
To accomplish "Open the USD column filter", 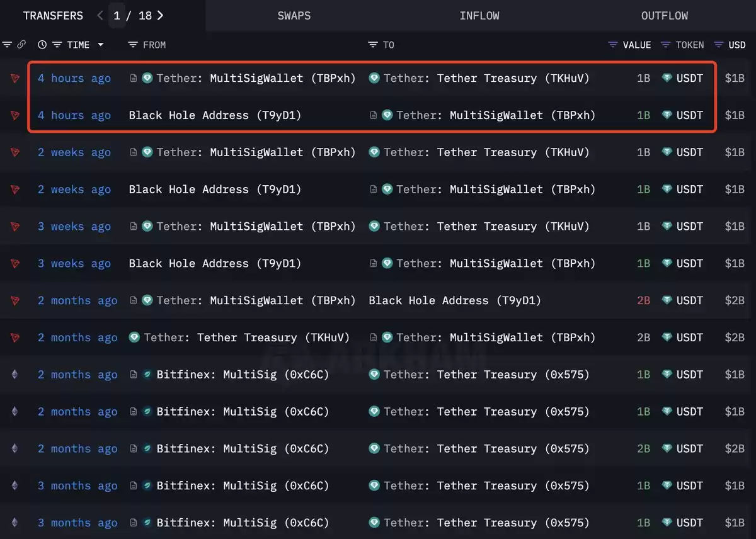I will (x=719, y=45).
